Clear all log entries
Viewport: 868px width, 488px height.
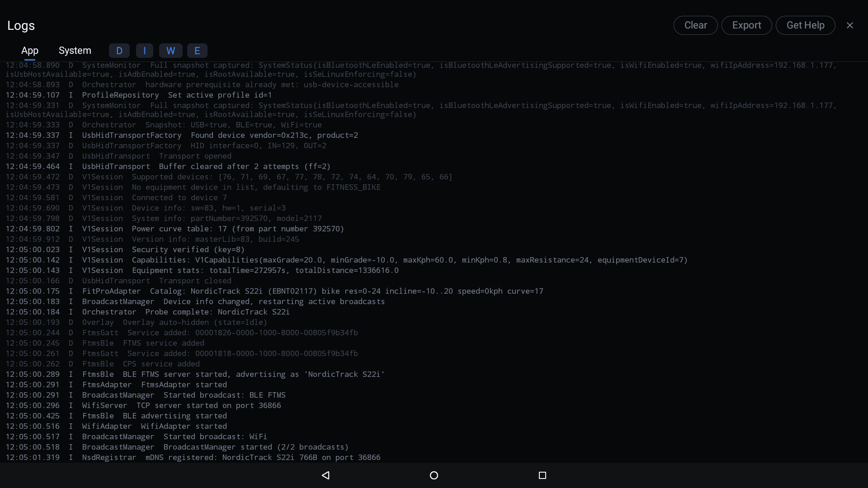coord(695,25)
